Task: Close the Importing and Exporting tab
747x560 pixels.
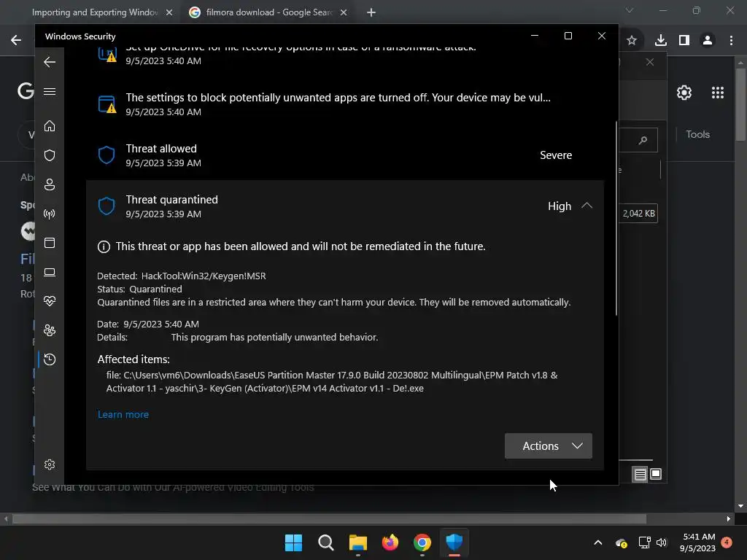Action: click(169, 12)
